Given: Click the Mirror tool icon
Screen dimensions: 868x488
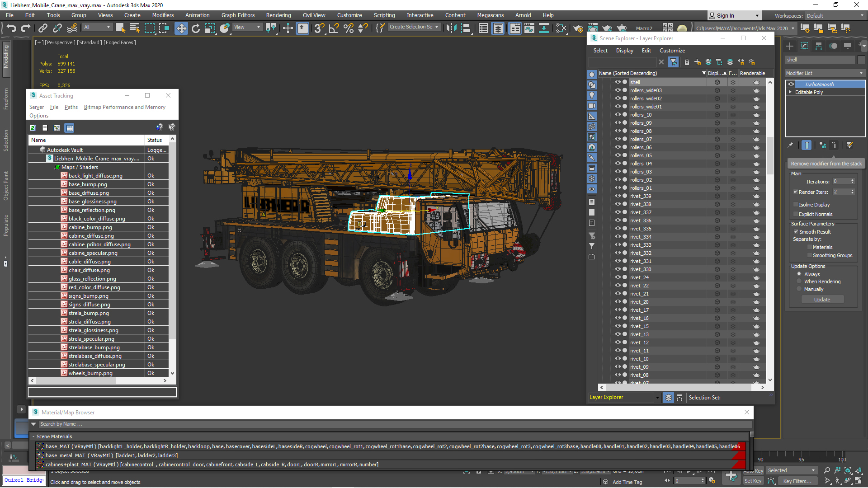Looking at the screenshot, I should (451, 28).
